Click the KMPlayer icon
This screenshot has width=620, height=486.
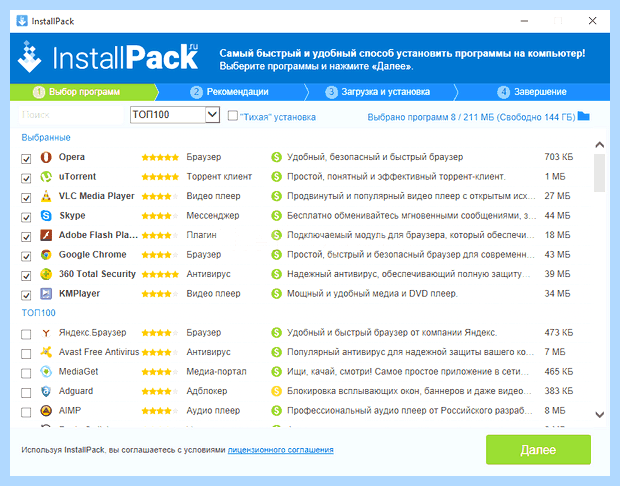(x=46, y=293)
